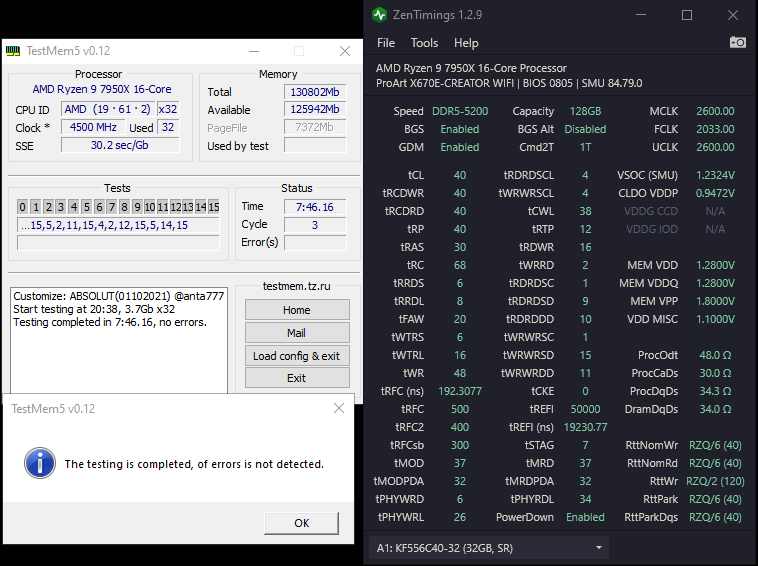
Task: Click the Exit button in TestMem5
Action: click(296, 378)
